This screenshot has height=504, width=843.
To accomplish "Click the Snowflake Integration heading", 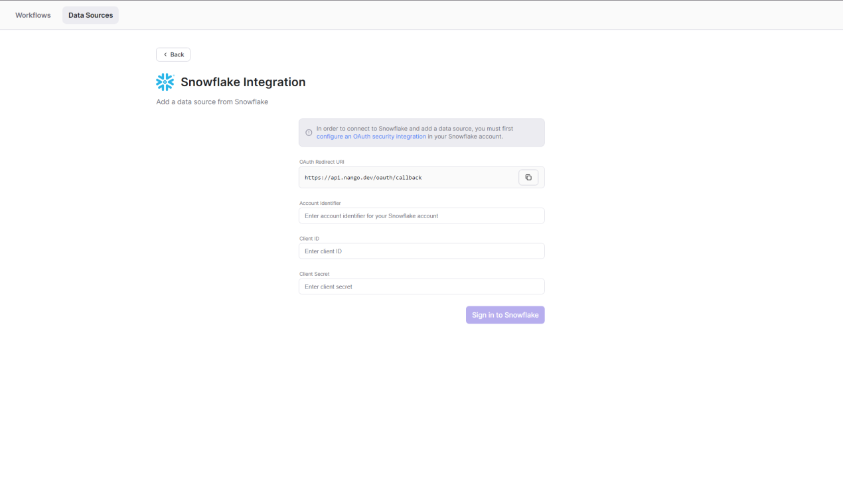I will click(x=243, y=82).
